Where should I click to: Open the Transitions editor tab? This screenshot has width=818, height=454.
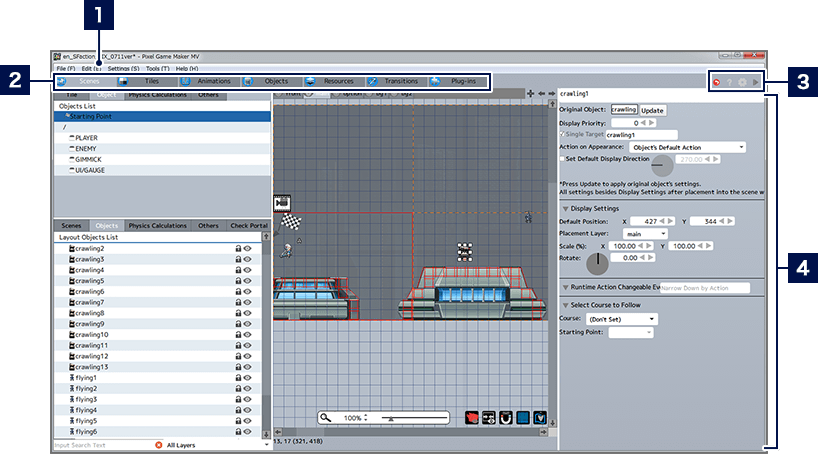397,81
